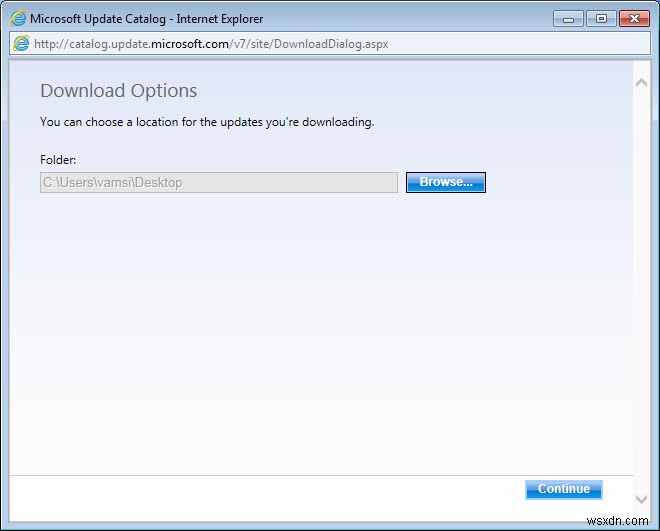
Task: Click the window title 'Microsoft Update Catalog - Internet Explorer'
Action: (146, 19)
